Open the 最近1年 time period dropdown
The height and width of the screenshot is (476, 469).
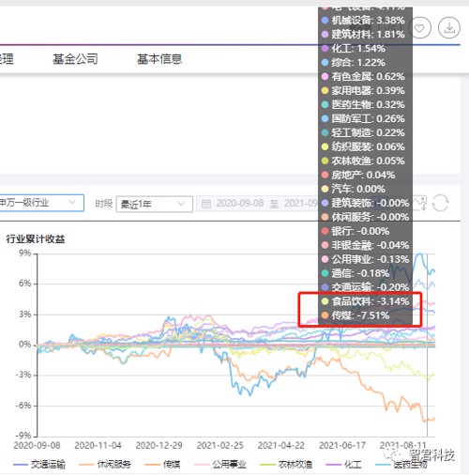click(154, 204)
